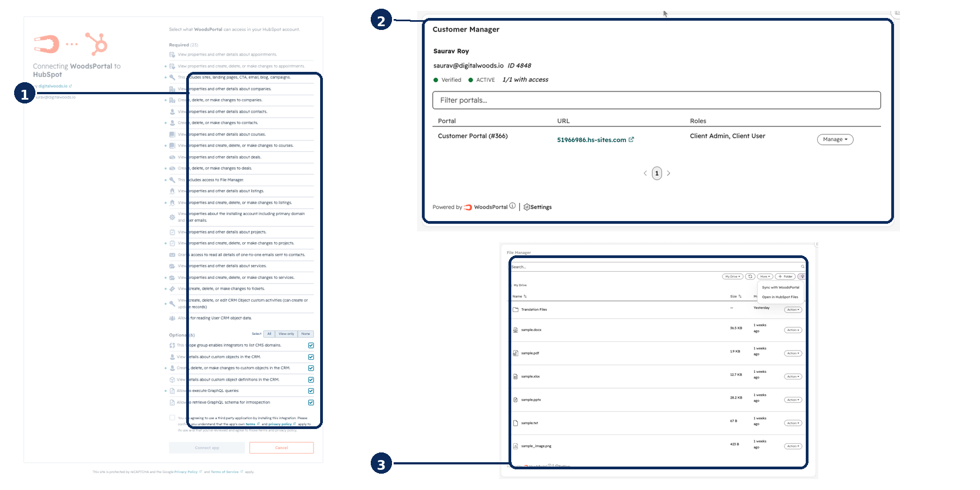This screenshot has height=490, width=980.
Task: Open Action dropdown for sample.txt
Action: tap(793, 423)
